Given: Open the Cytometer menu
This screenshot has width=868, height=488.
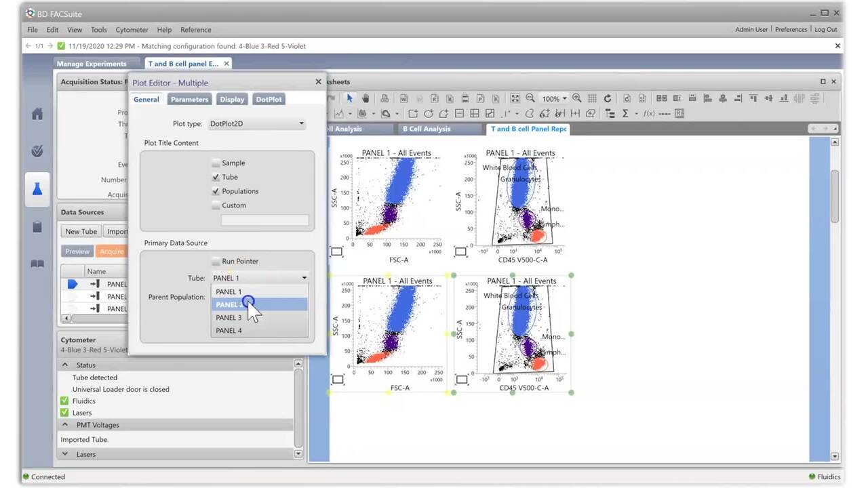Looking at the screenshot, I should pos(132,30).
